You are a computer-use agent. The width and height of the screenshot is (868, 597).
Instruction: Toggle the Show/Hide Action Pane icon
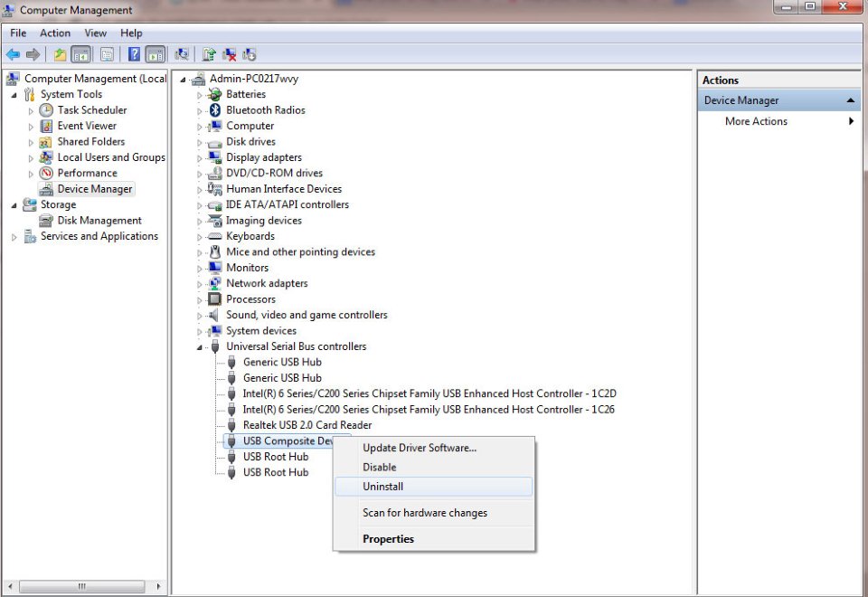click(156, 54)
